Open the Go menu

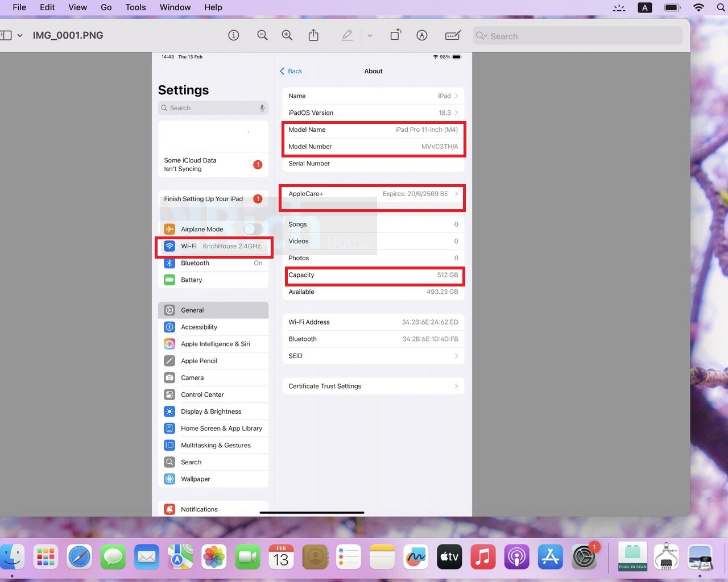point(106,7)
